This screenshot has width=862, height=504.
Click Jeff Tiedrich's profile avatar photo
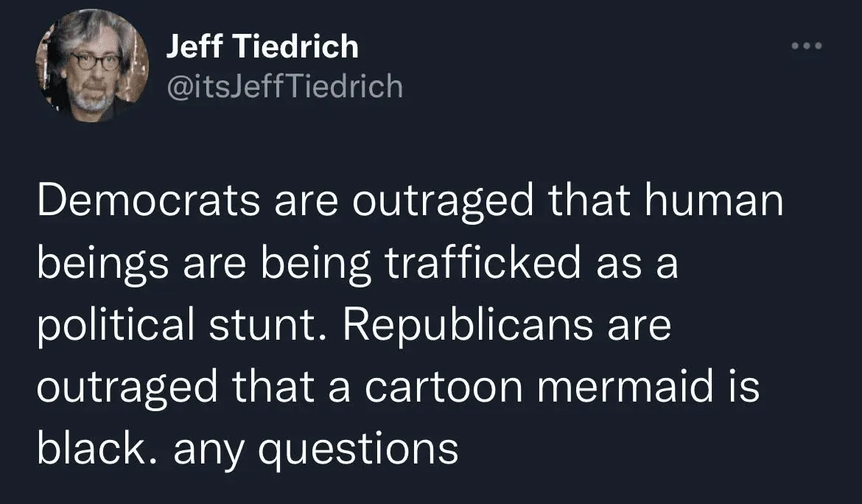92,66
